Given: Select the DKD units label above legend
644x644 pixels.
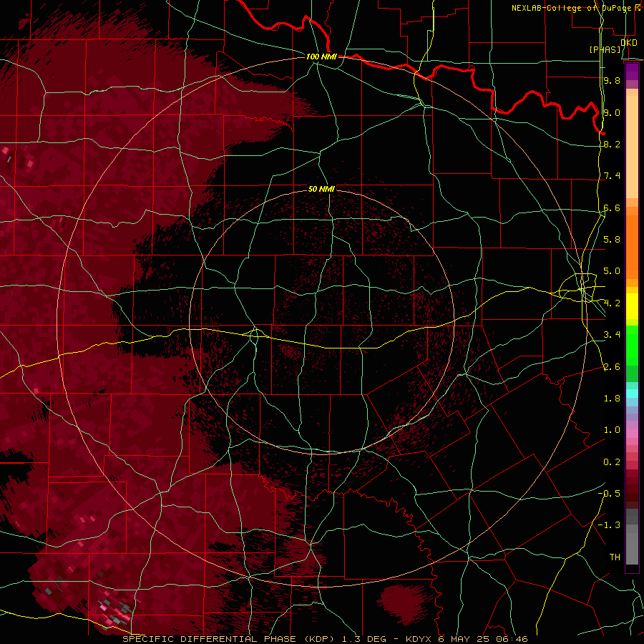Looking at the screenshot, I should (x=629, y=43).
